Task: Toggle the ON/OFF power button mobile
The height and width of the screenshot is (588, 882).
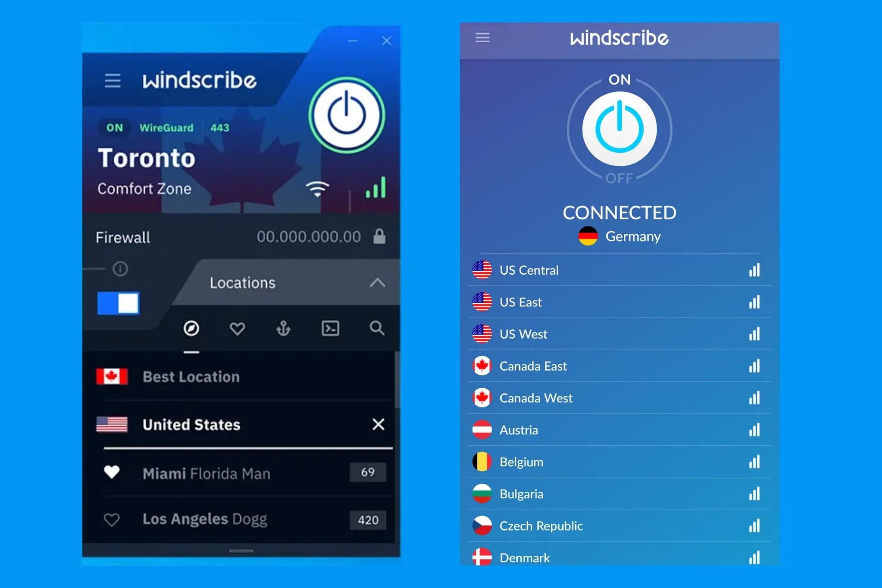Action: tap(619, 129)
